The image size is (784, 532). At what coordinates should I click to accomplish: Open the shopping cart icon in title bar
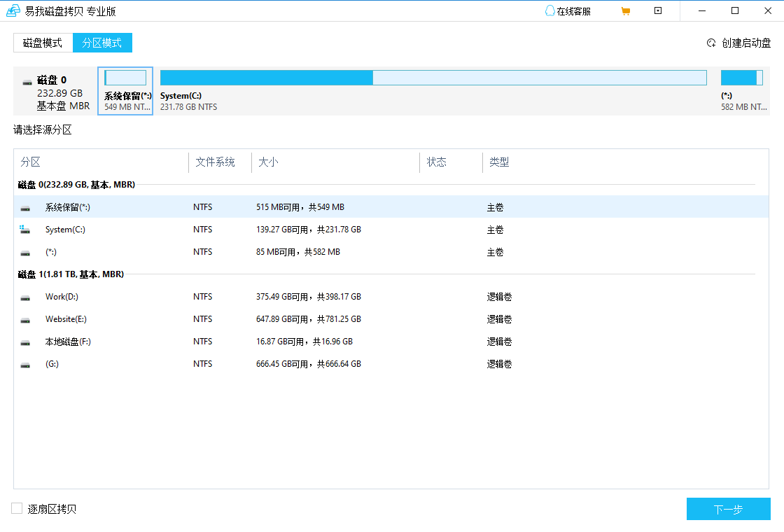click(x=625, y=11)
